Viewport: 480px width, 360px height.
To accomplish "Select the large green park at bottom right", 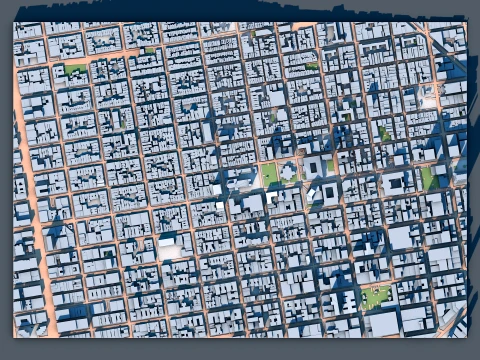I will (376, 297).
